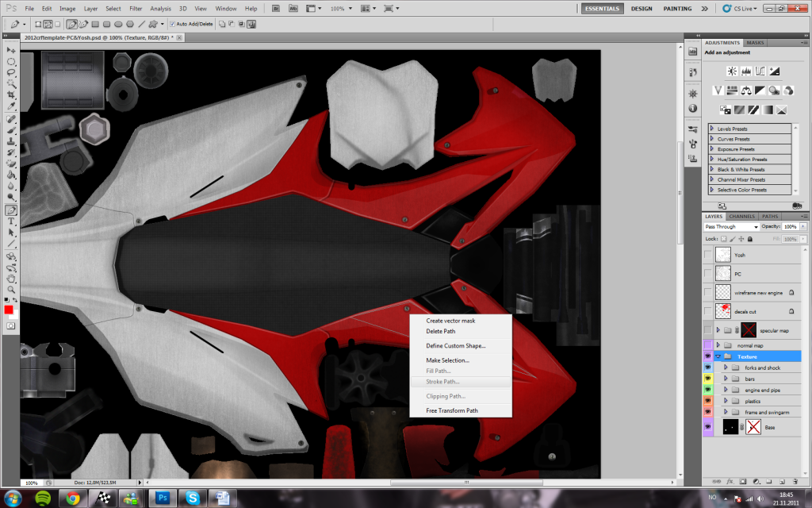The width and height of the screenshot is (812, 508).
Task: Expand the engine end pipe group
Action: tap(726, 390)
